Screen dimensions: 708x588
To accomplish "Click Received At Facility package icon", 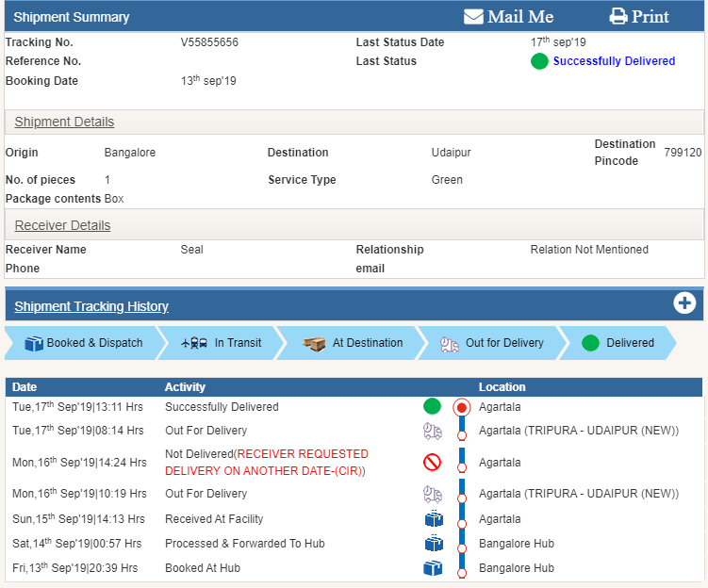I will [x=433, y=519].
